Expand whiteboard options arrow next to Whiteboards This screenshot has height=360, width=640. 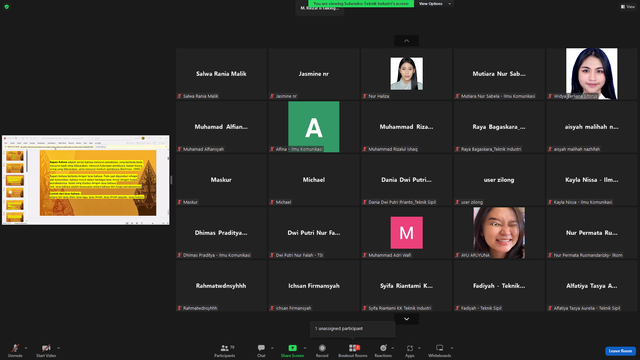452,348
